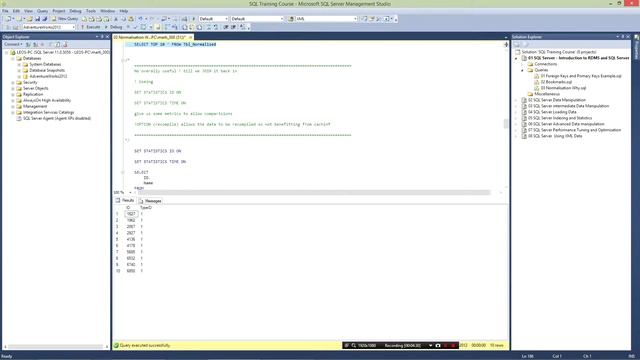
Task: Open the available databases dropdown AdventureWorks2012
Action: (49, 27)
